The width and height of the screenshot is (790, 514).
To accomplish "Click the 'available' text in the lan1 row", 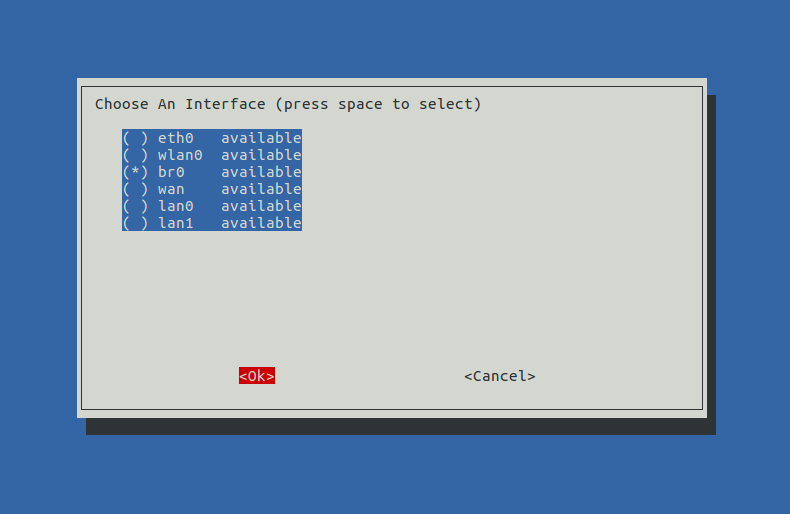I will (261, 223).
